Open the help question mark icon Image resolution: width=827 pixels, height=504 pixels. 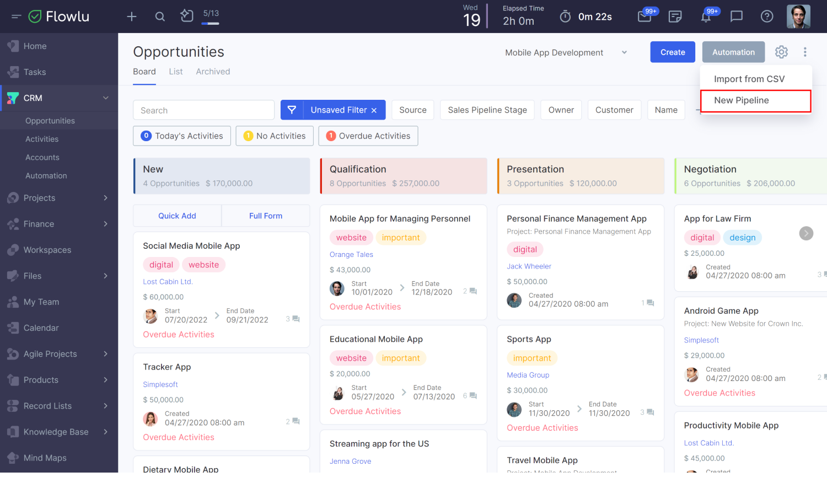pos(767,17)
